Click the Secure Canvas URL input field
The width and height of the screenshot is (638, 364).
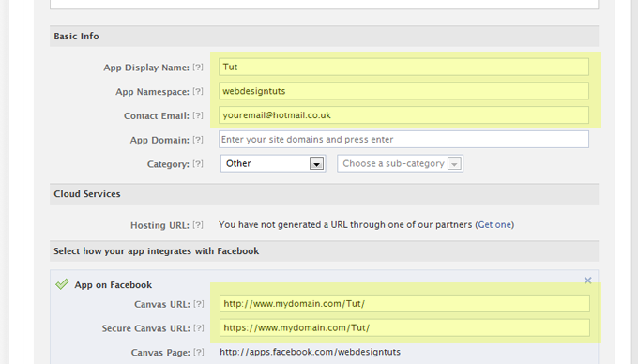(404, 327)
